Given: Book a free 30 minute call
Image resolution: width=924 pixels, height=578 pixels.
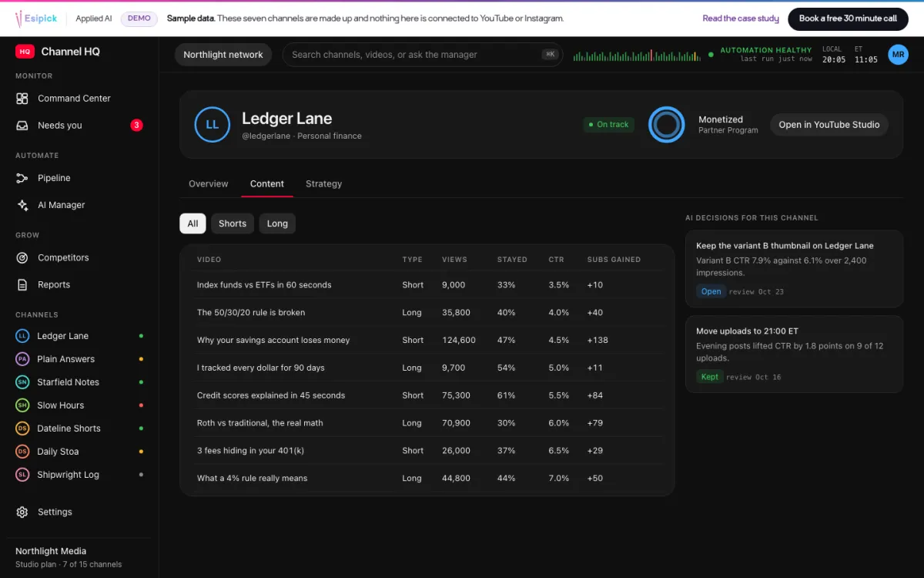Looking at the screenshot, I should point(848,18).
